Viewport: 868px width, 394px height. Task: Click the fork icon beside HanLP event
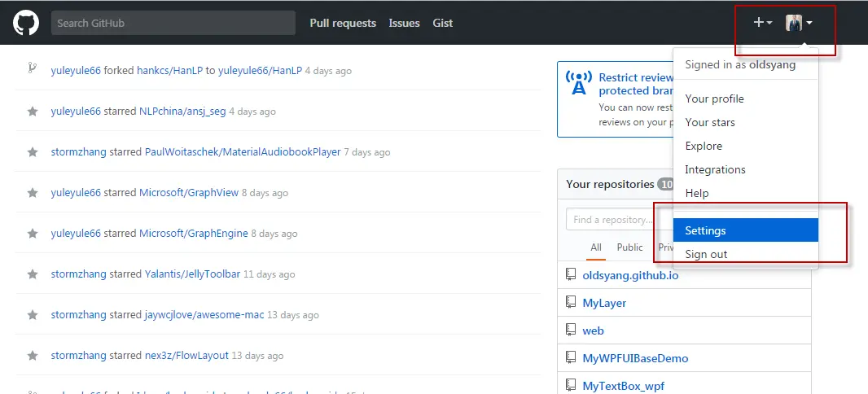point(33,68)
